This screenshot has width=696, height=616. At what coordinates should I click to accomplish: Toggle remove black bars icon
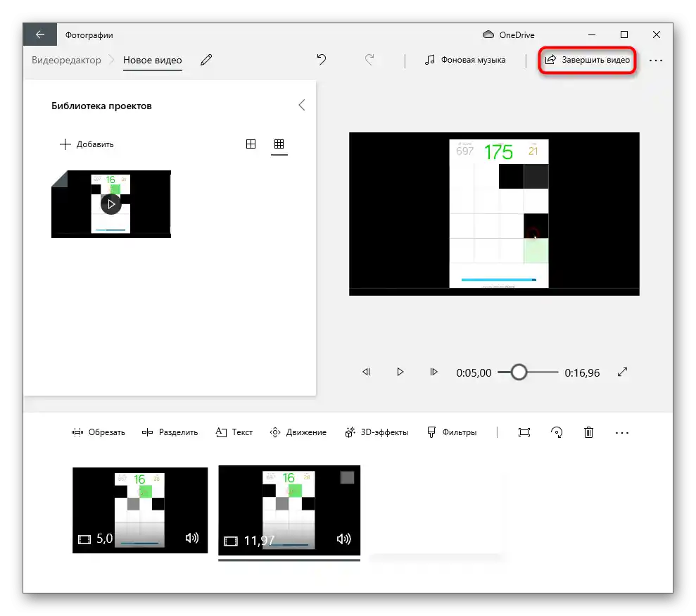point(524,432)
